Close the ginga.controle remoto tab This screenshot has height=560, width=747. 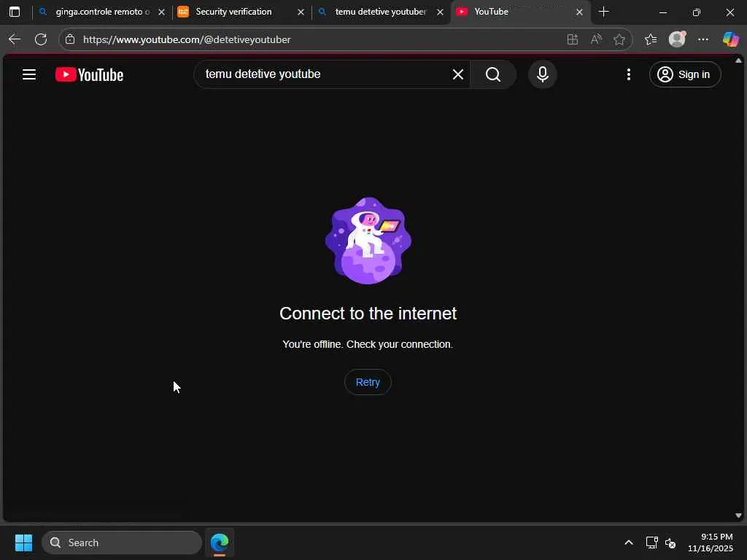(161, 12)
